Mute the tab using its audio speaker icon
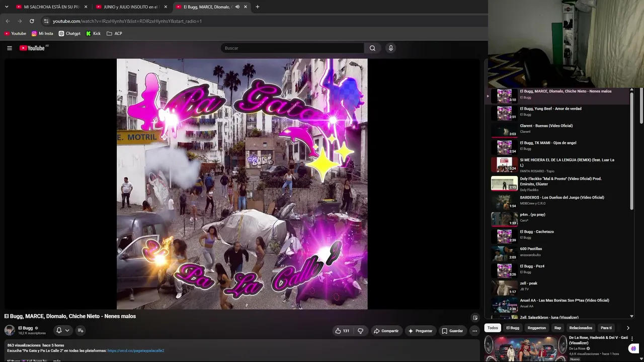Screen dimensions: 644x362 237,7
